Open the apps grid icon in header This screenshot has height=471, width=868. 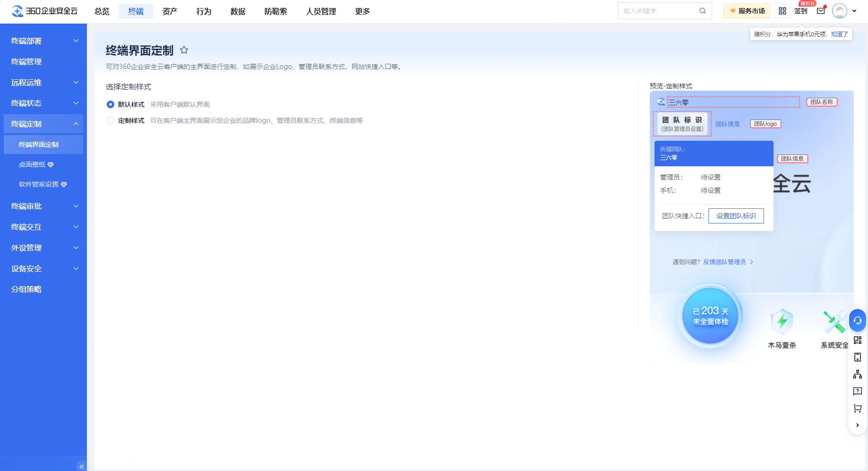point(783,11)
